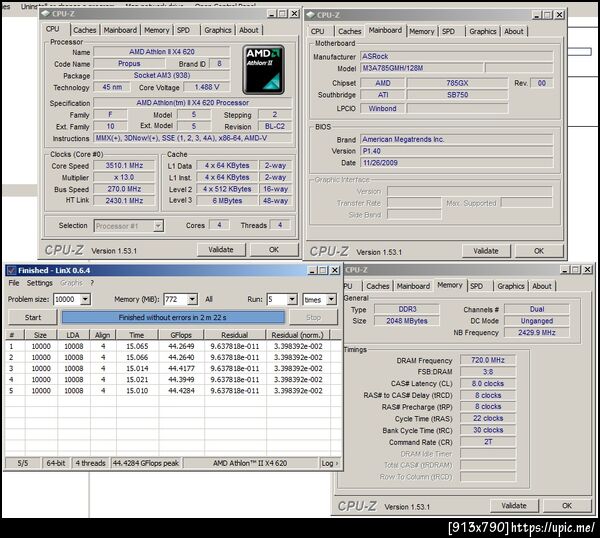
Task: Click the Residual (norm.) column header
Action: click(x=297, y=335)
